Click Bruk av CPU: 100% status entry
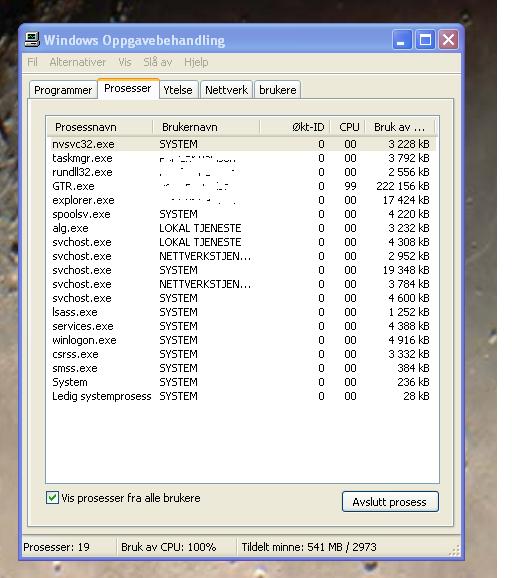Screen dimensions: 512x578 tap(168, 547)
